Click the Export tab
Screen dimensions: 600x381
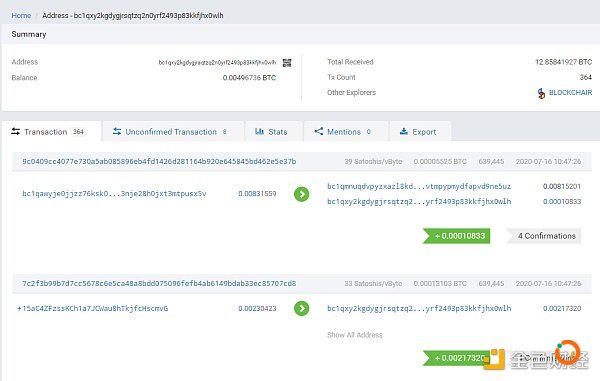(x=420, y=132)
